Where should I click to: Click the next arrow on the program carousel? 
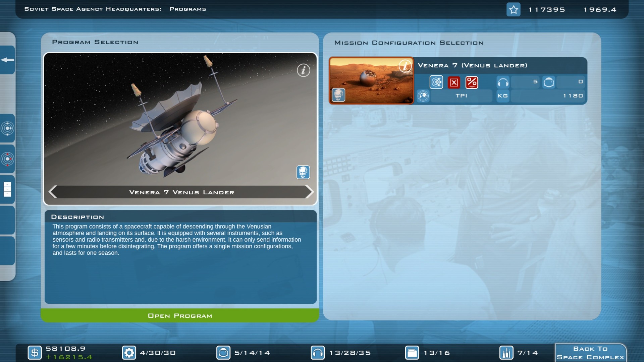pos(310,192)
